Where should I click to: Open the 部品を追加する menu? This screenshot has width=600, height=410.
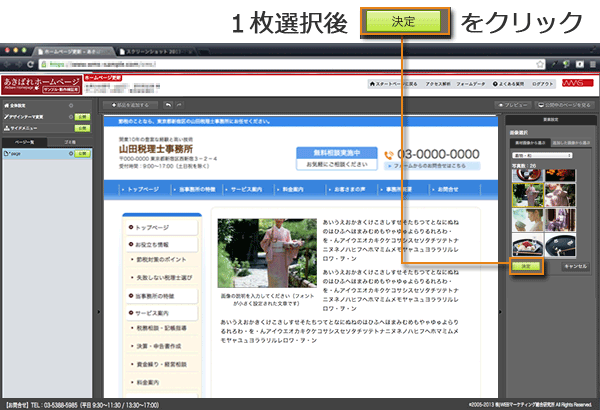pos(130,104)
